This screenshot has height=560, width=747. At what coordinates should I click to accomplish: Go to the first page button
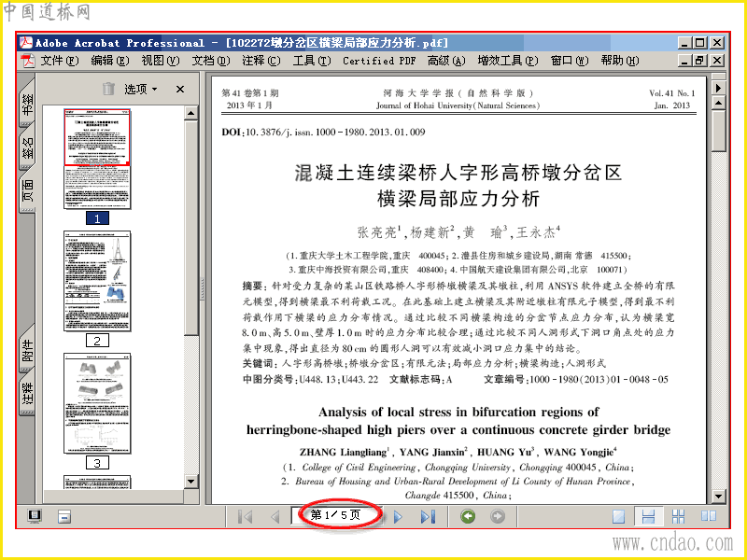tap(245, 516)
